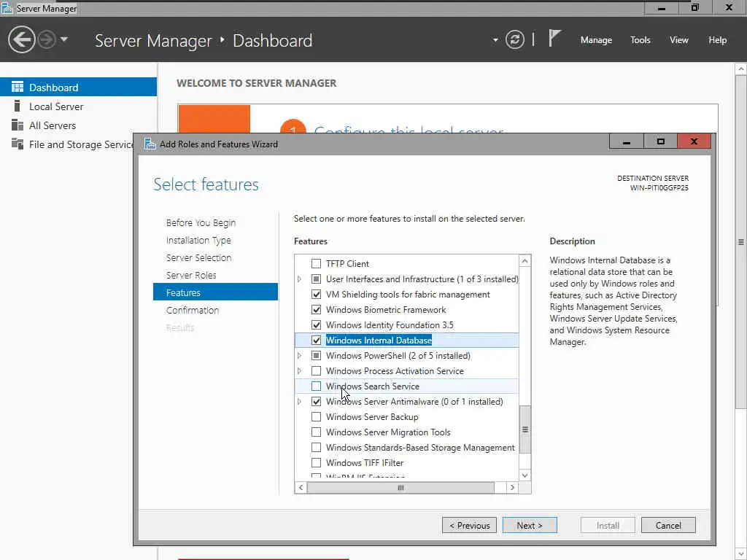Minimize the Add Roles and Features Wizard

point(627,141)
